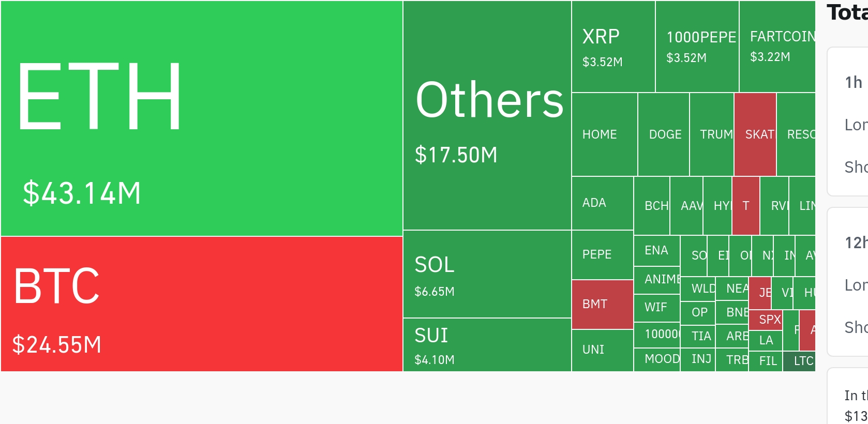Select the ETH liquidation tile

202,118
